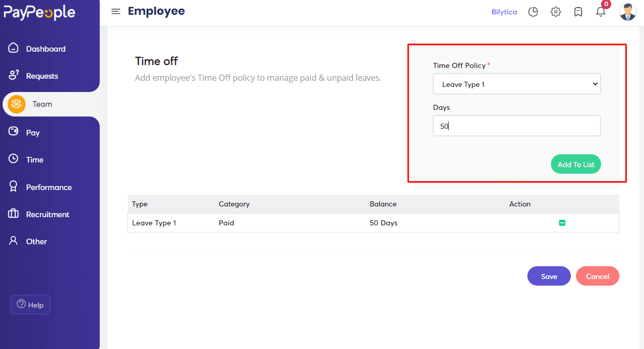Go to Requests in the sidebar

pos(42,76)
